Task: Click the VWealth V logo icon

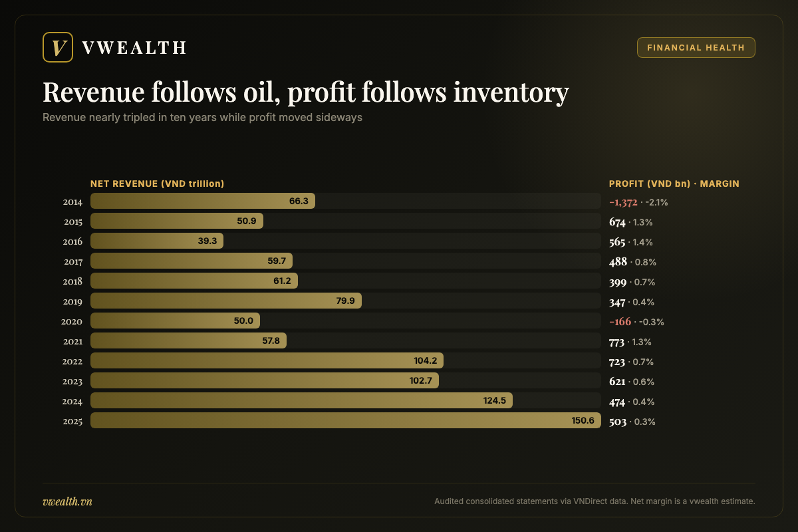Action: (x=57, y=47)
